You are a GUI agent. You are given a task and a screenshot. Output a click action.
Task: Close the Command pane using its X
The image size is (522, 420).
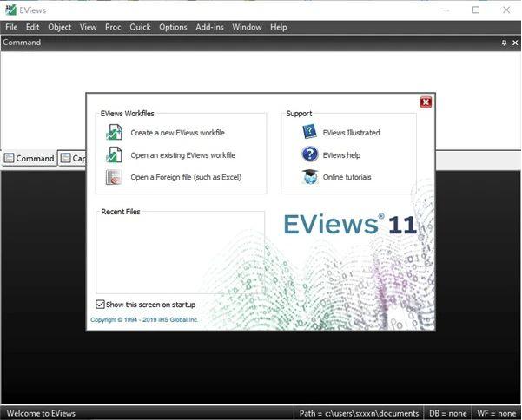tap(515, 43)
